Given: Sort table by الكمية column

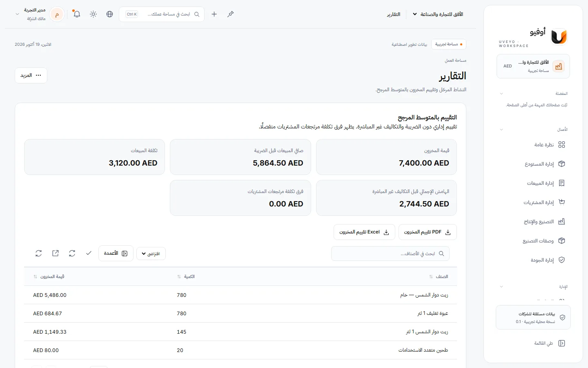Looking at the screenshot, I should [x=186, y=277].
